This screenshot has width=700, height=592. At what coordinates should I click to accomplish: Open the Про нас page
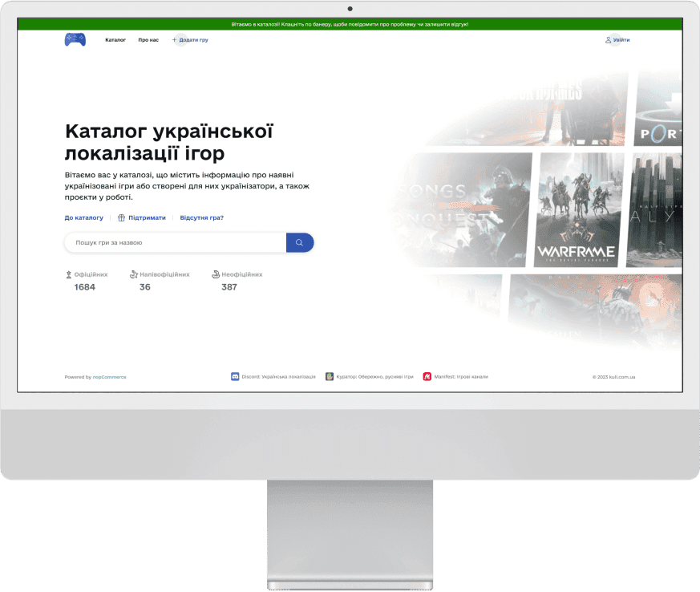(x=148, y=39)
